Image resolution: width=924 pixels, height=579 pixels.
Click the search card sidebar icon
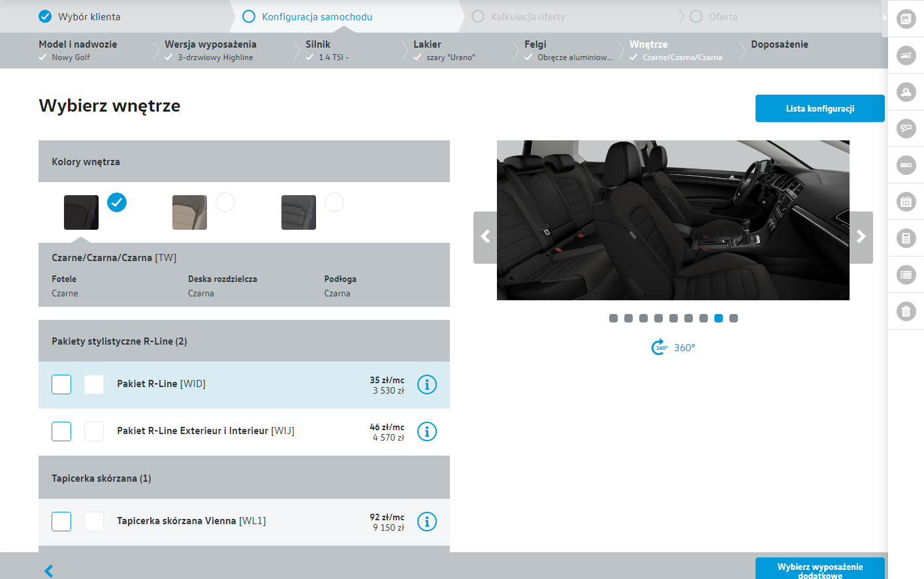point(906,129)
